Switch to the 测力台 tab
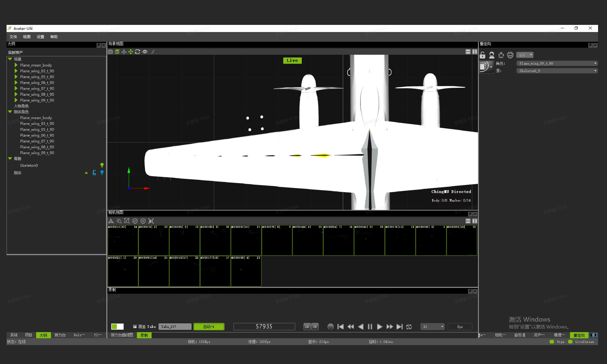Screen dimensions: 607x364 click(60, 335)
